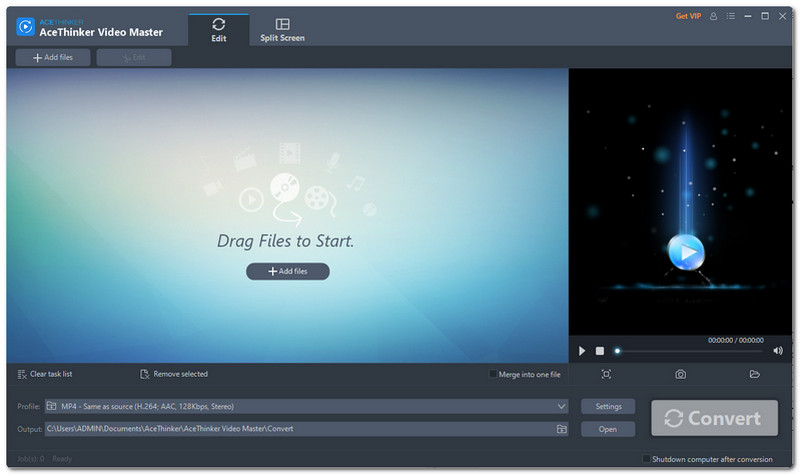Stop playback with the square stop icon
This screenshot has height=475, width=800.
(x=600, y=351)
